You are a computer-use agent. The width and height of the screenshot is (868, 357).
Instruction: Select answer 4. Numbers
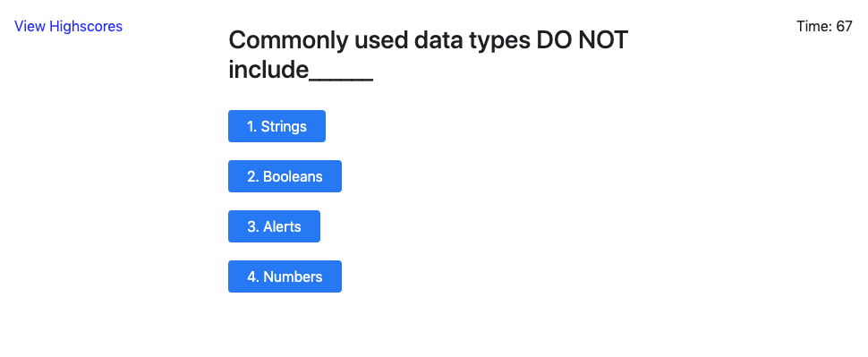coord(285,276)
